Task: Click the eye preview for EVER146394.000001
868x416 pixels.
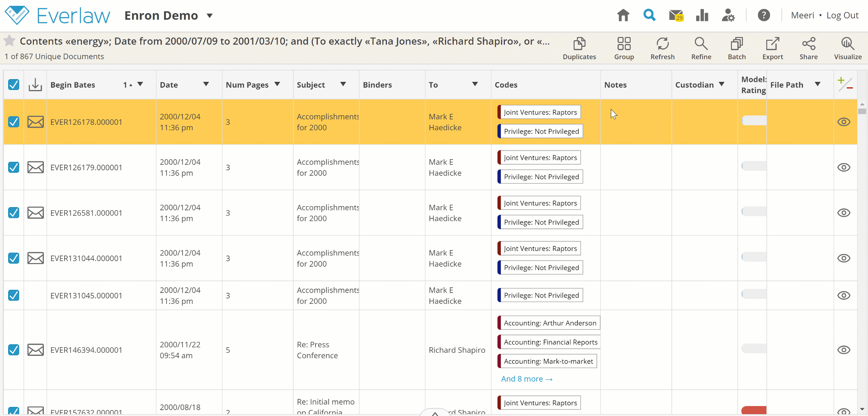Action: pos(844,350)
